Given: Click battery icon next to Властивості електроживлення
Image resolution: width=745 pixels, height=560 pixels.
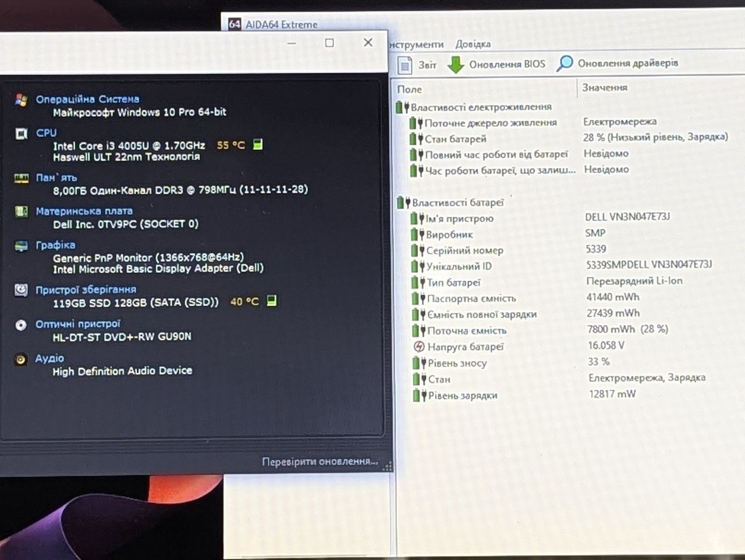Looking at the screenshot, I should 403,107.
